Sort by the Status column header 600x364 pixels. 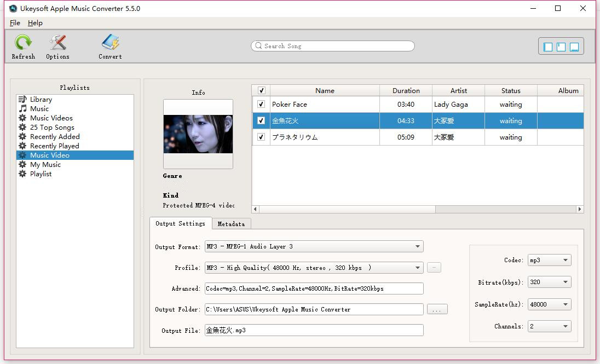coord(511,90)
